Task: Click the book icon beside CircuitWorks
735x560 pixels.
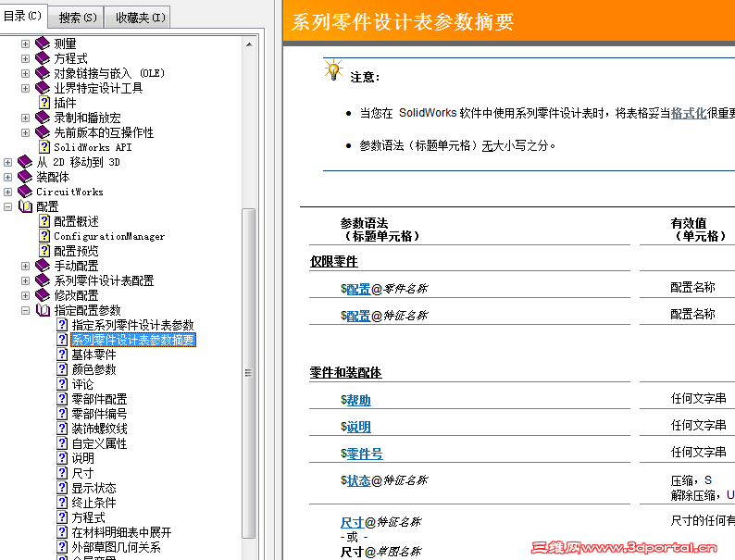Action: [x=24, y=192]
